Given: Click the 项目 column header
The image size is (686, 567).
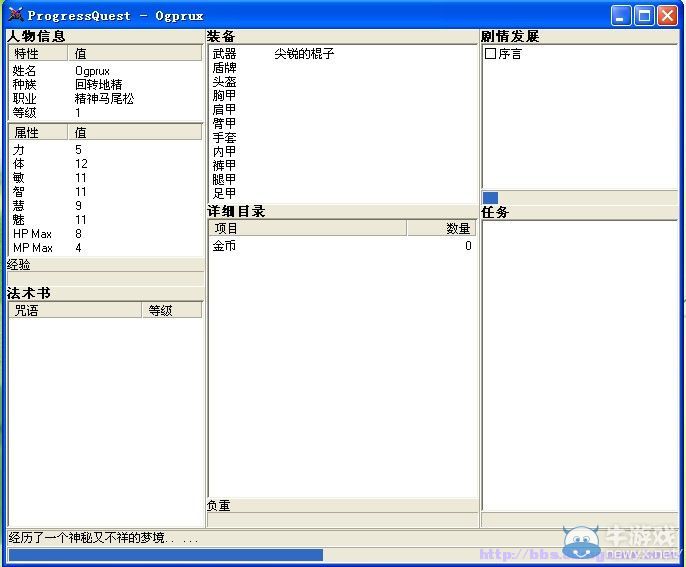Looking at the screenshot, I should tap(308, 228).
